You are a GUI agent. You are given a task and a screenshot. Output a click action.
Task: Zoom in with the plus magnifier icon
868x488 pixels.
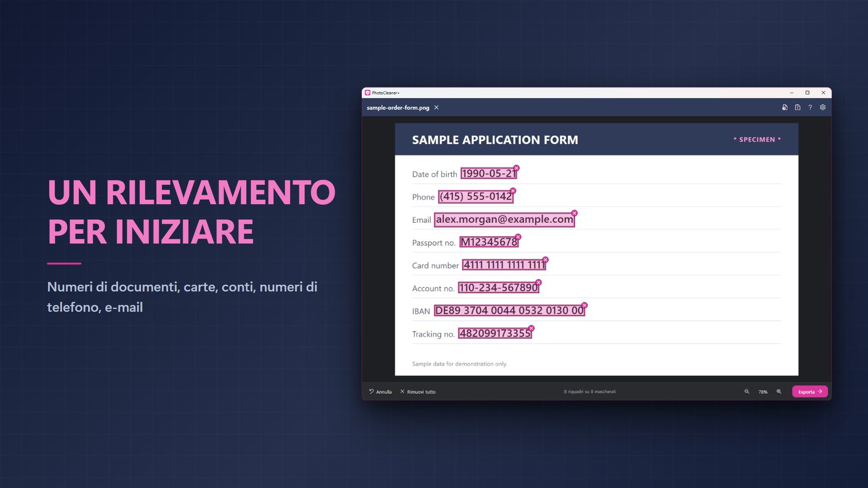779,391
